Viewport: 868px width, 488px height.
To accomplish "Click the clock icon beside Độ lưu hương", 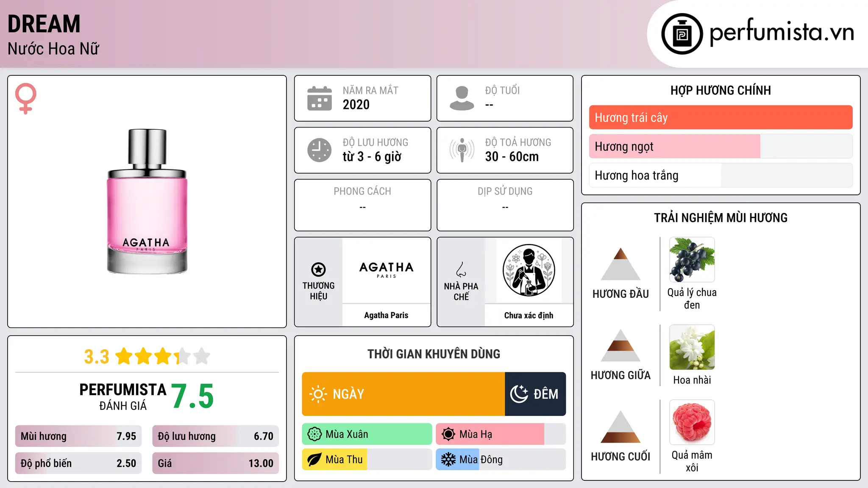I will (320, 150).
